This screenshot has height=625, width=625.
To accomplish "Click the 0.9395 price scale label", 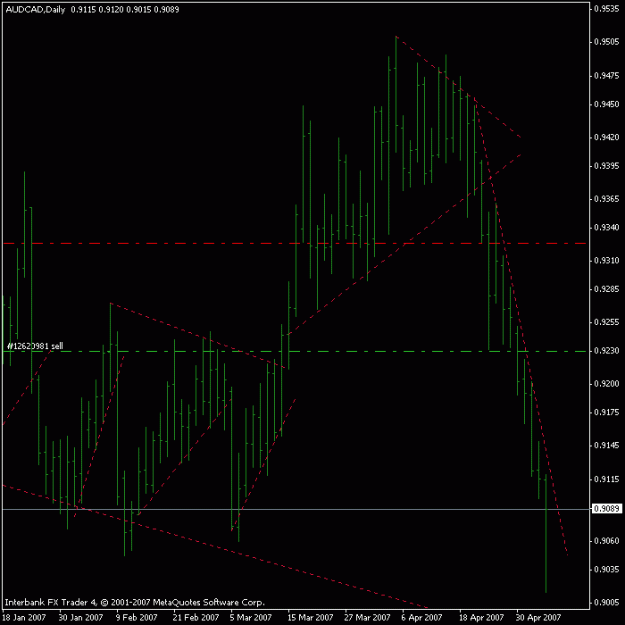I will (607, 166).
